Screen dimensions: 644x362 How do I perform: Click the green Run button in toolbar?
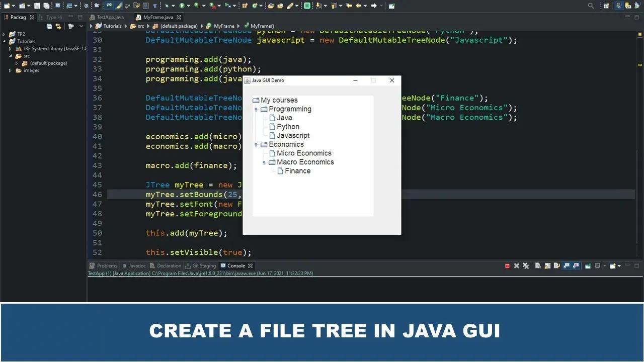[x=182, y=6]
